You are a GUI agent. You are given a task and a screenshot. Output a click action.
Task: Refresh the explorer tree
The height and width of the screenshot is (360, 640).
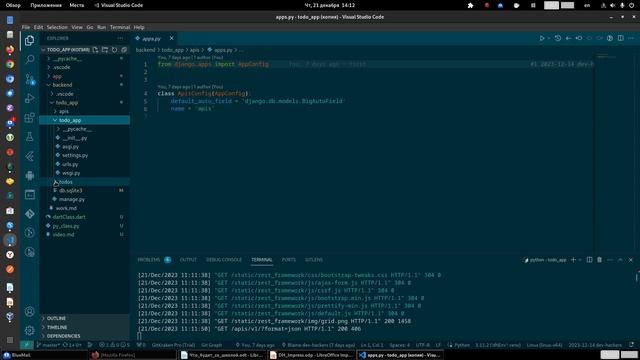point(114,50)
